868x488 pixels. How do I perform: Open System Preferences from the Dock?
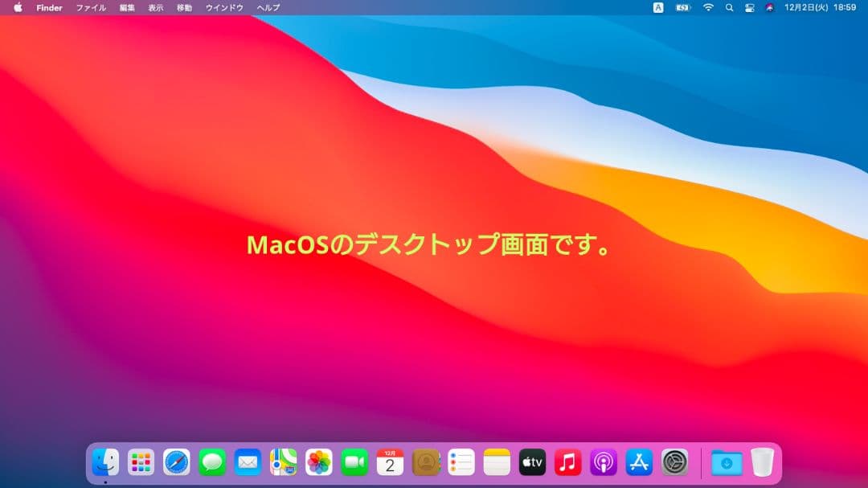tap(674, 462)
